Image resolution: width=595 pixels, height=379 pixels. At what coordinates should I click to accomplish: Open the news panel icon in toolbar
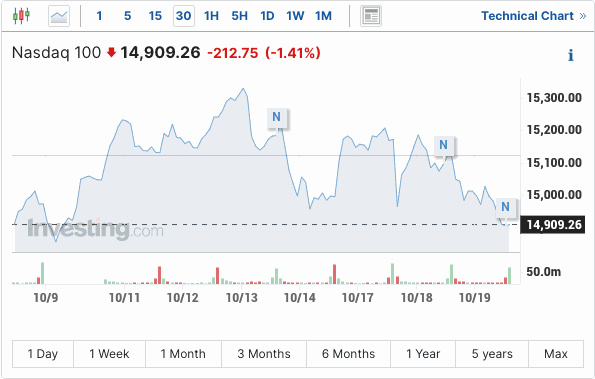[x=371, y=16]
